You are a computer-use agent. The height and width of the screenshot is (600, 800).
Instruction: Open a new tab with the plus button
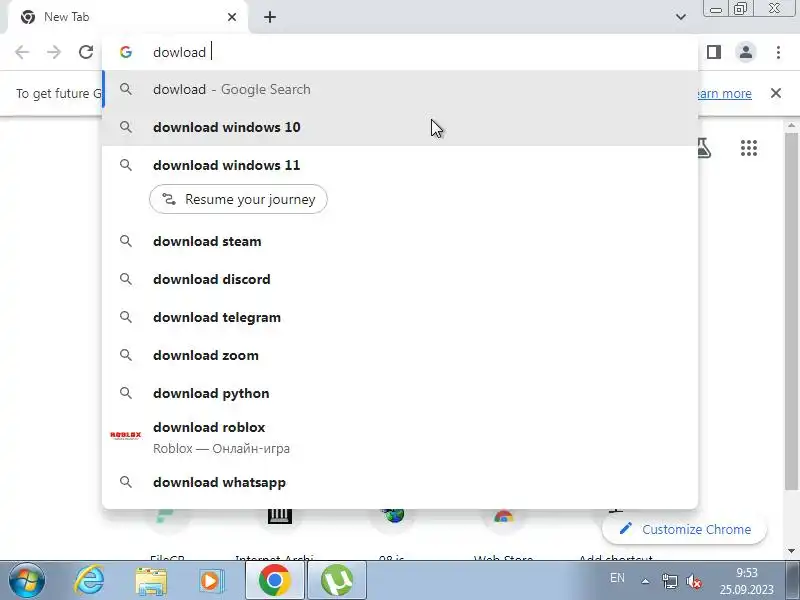[x=270, y=17]
